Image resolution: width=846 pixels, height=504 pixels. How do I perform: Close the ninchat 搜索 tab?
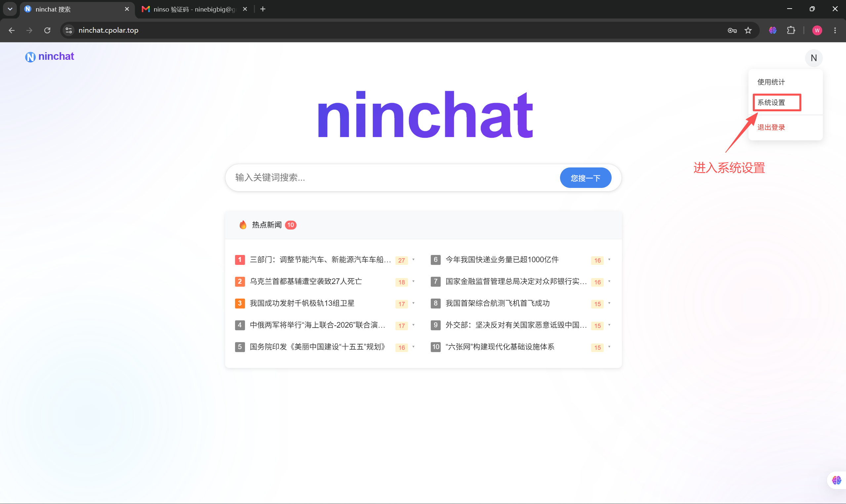coord(127,9)
